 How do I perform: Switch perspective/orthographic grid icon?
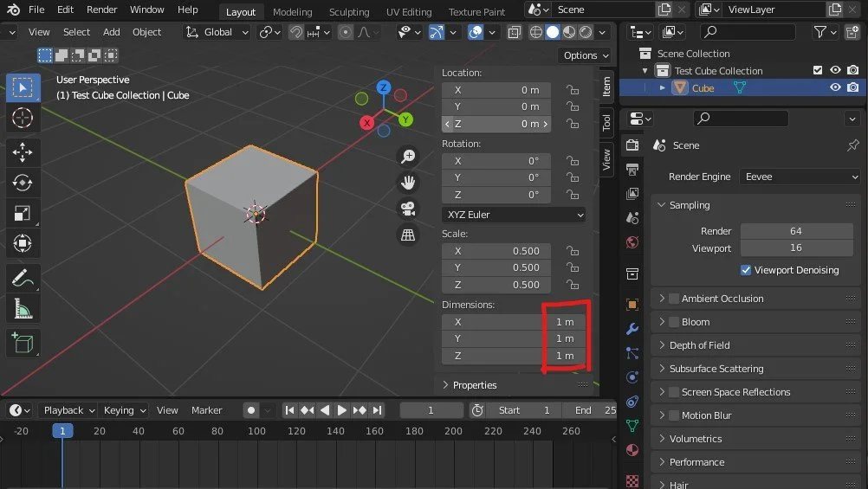(408, 235)
